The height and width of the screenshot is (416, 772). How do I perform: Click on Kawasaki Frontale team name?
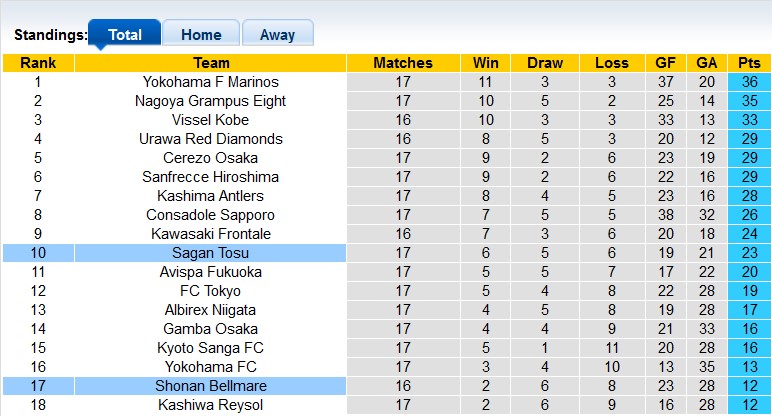pyautogui.click(x=211, y=234)
